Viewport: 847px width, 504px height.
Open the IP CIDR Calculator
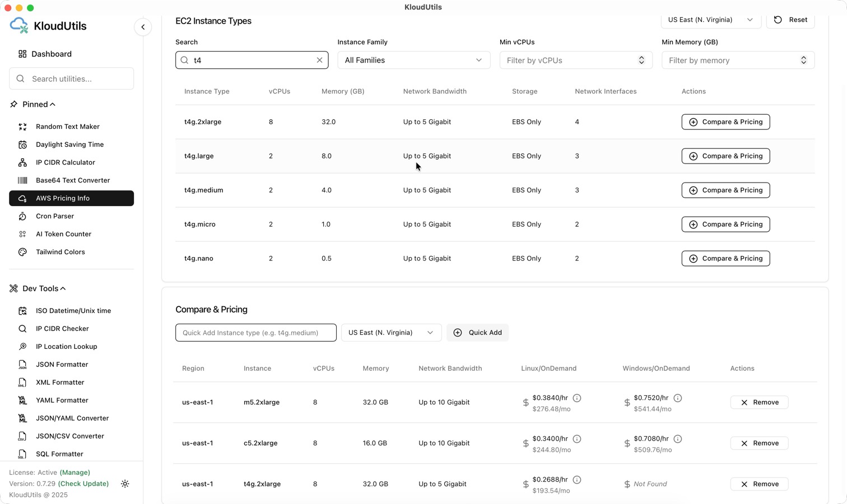point(66,162)
